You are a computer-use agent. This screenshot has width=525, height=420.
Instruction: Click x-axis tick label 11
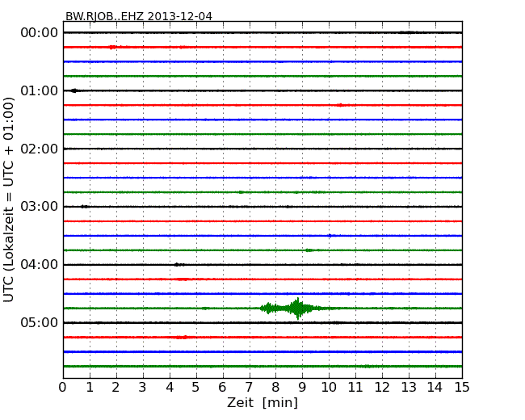[x=355, y=388]
